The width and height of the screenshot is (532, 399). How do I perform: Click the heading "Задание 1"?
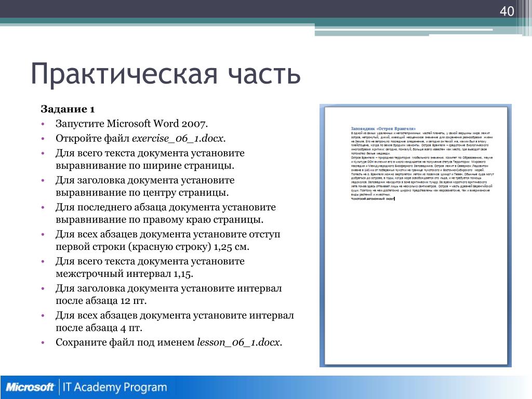click(68, 109)
